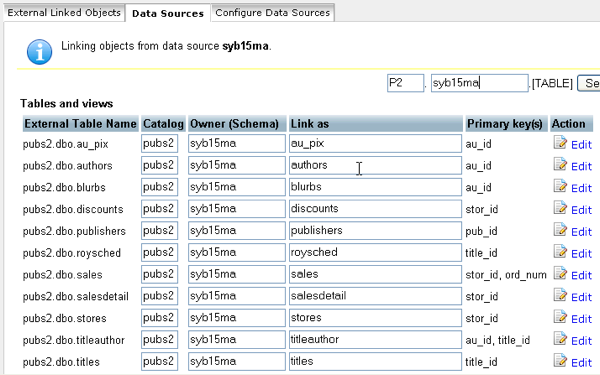The height and width of the screenshot is (375, 600).
Task: Click the edit icon for pubs2.dbo.au_pix
Action: [x=560, y=143]
